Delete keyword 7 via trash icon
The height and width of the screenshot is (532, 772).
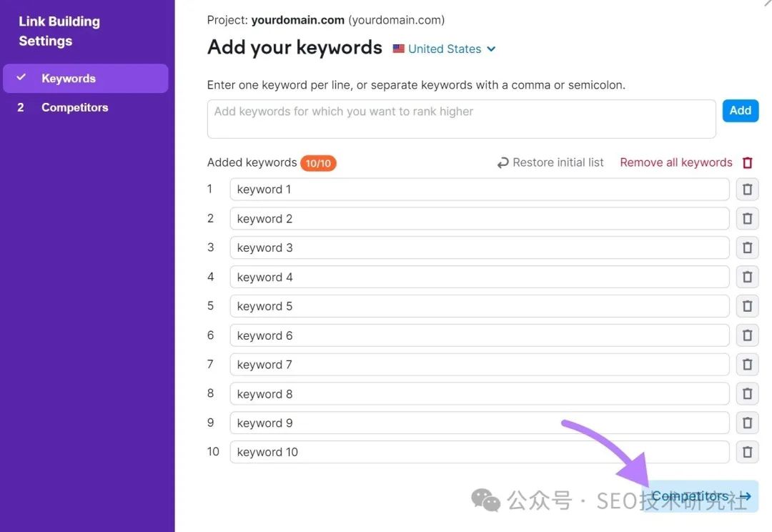747,365
